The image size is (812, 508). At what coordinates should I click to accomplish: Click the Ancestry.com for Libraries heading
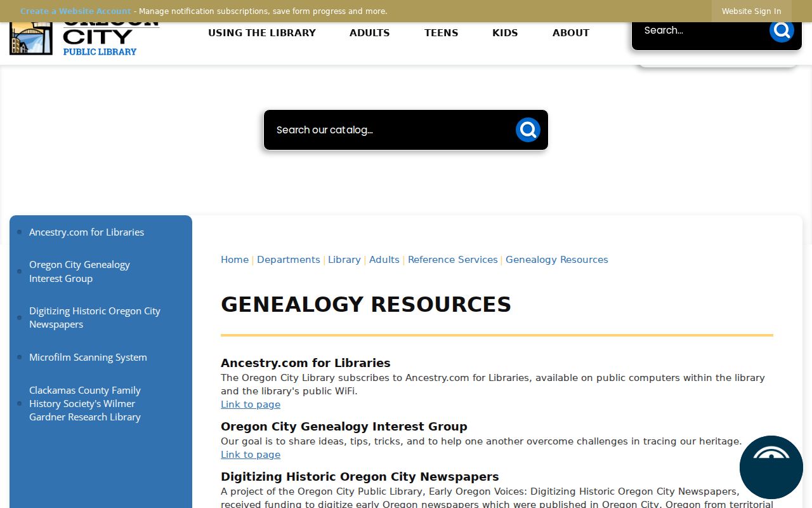(x=306, y=363)
